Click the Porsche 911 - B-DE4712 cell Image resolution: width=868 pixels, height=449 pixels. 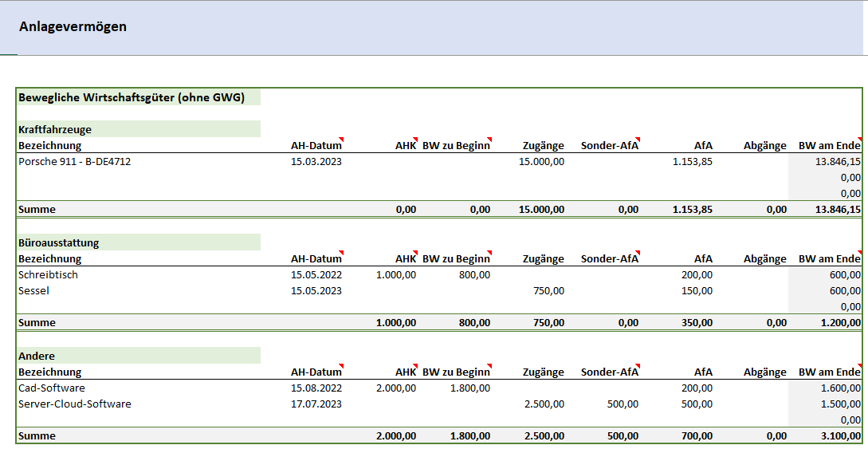[74, 161]
